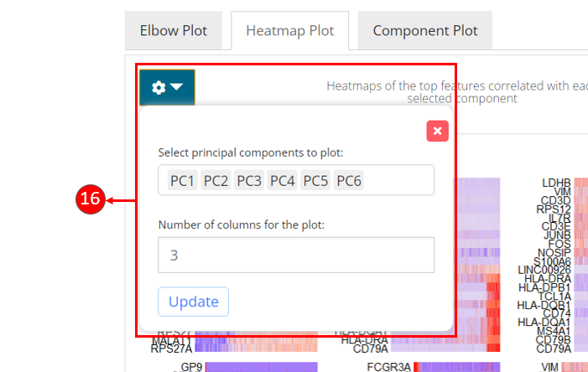Select the Heatmap Plot tab

pos(289,31)
